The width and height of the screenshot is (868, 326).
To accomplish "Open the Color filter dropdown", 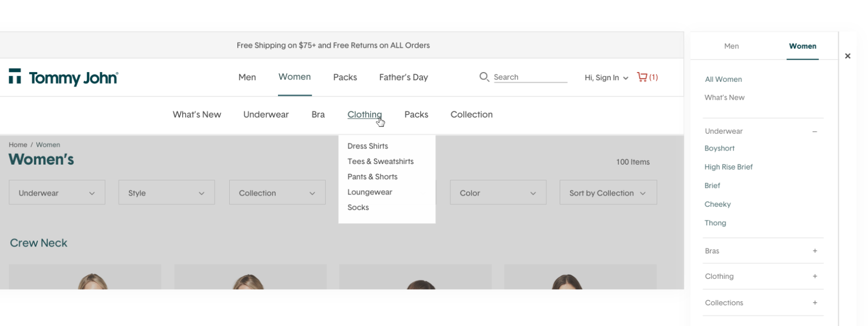I will (498, 192).
